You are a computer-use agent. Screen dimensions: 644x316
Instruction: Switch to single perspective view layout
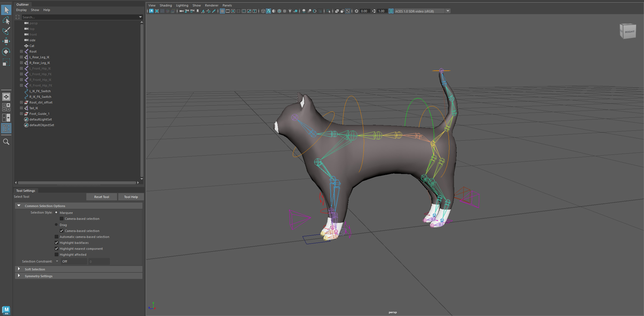(x=6, y=97)
